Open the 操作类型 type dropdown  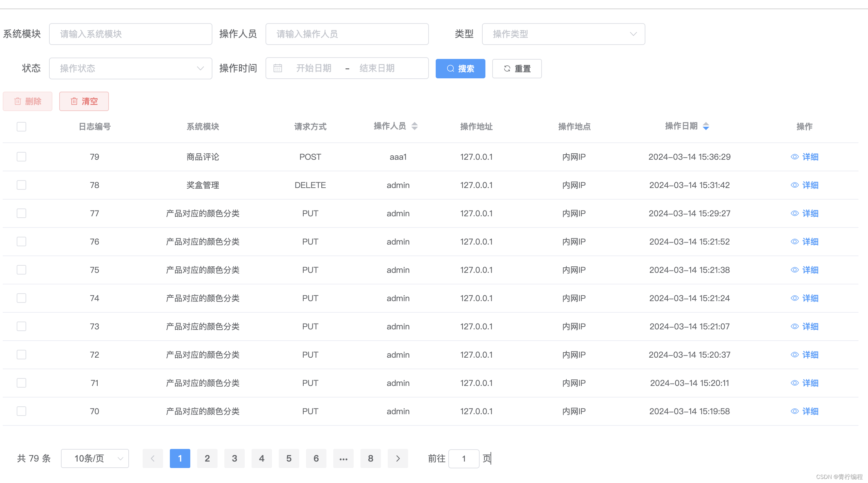click(563, 34)
